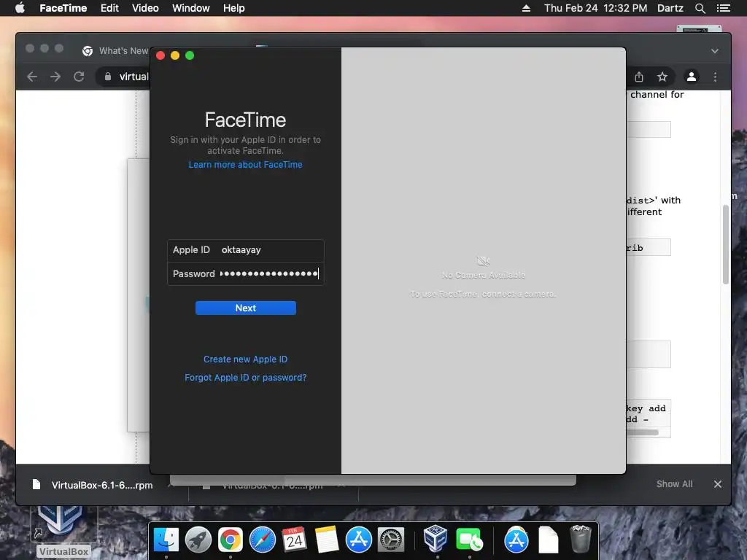Open App Store from the Dock
The image size is (747, 560).
click(x=359, y=540)
